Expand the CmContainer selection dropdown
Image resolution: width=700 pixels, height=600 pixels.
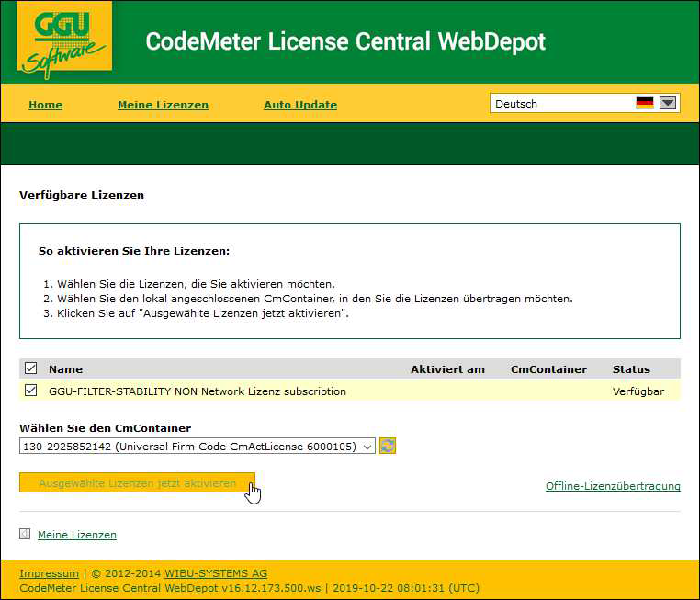point(367,446)
